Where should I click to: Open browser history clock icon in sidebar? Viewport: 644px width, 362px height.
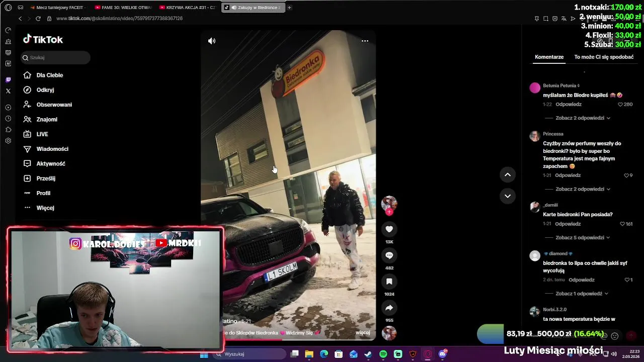click(8, 119)
